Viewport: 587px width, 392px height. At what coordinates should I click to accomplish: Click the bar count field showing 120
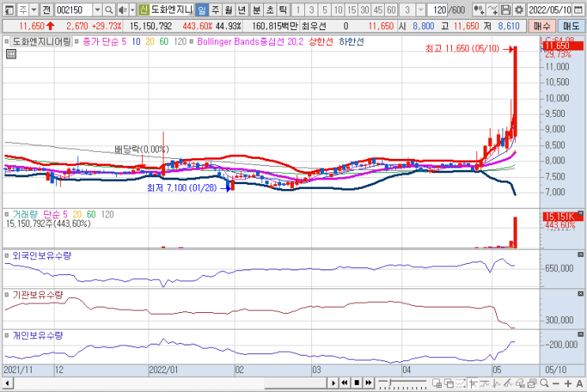pyautogui.click(x=438, y=10)
